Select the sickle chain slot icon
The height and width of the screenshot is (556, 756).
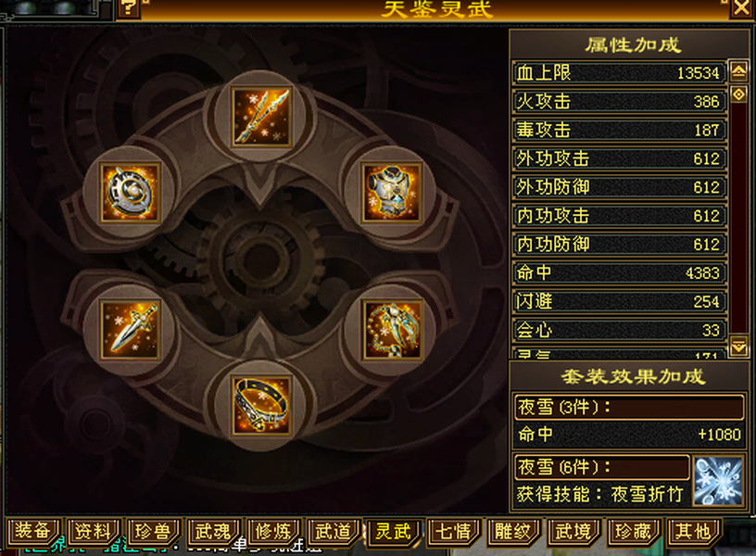click(x=392, y=330)
